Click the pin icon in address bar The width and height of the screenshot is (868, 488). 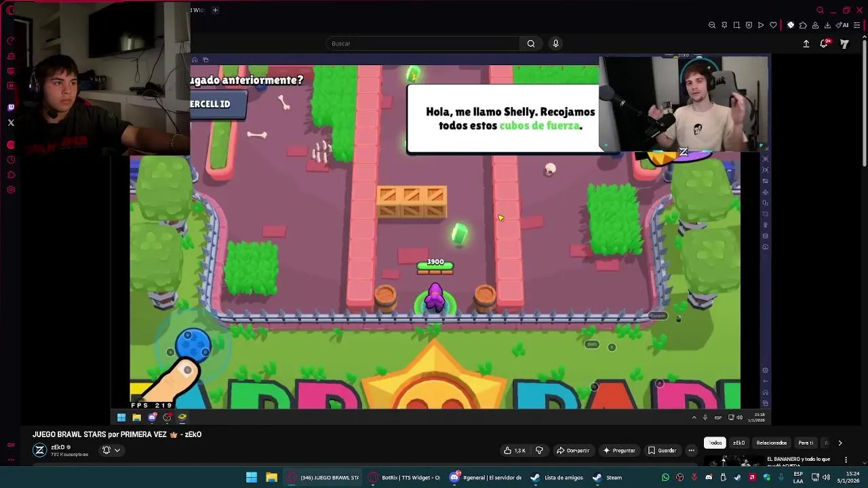click(724, 25)
